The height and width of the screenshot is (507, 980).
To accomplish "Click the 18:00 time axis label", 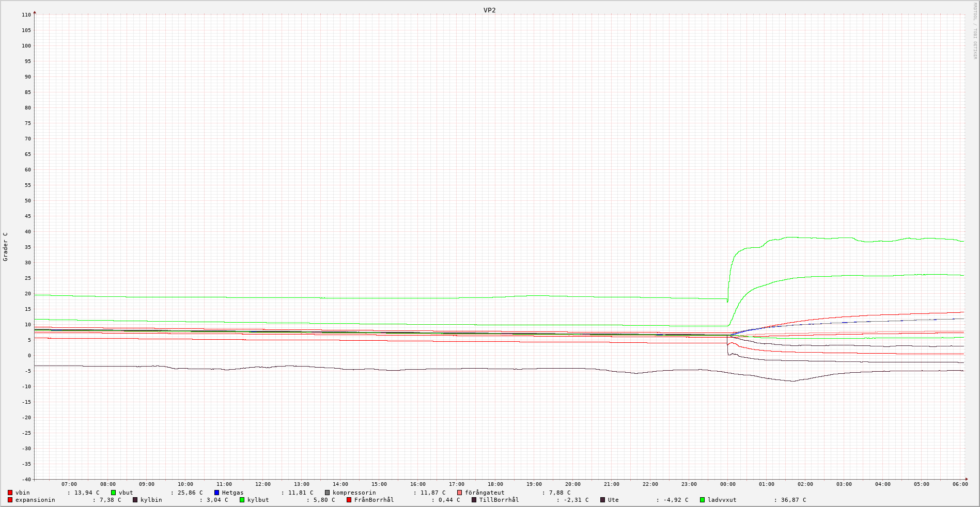I will pyautogui.click(x=495, y=484).
